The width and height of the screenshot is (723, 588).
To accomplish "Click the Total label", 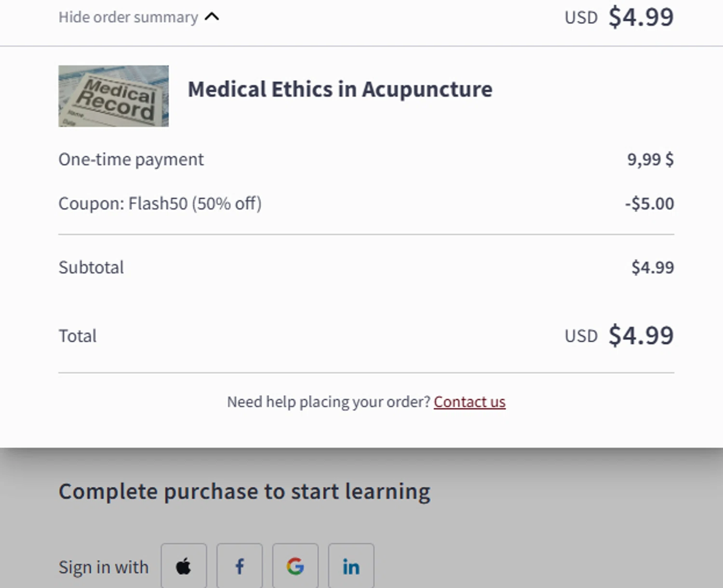I will coord(78,336).
